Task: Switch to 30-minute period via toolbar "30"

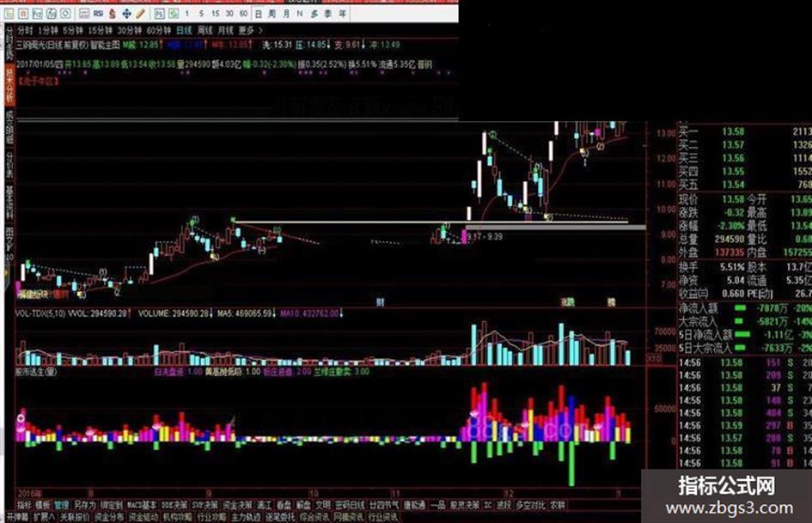Action: click(x=229, y=14)
